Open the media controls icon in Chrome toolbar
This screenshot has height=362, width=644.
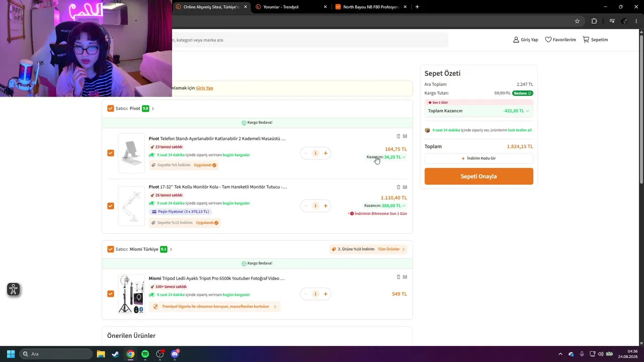612,21
